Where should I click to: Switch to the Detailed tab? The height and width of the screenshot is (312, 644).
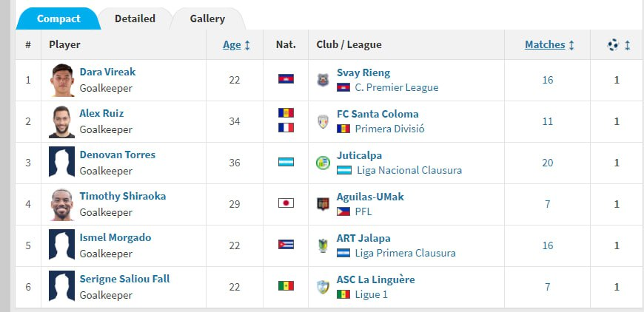point(135,19)
